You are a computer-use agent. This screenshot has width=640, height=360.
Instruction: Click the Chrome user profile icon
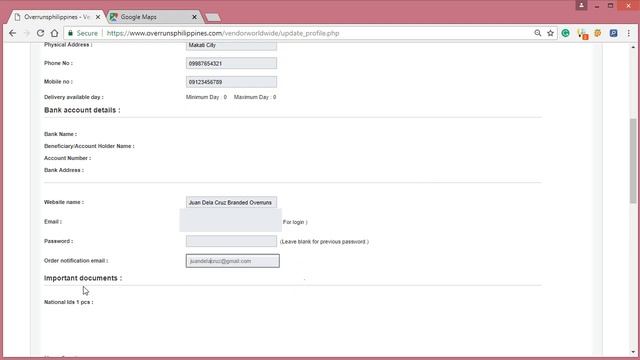coord(581,5)
